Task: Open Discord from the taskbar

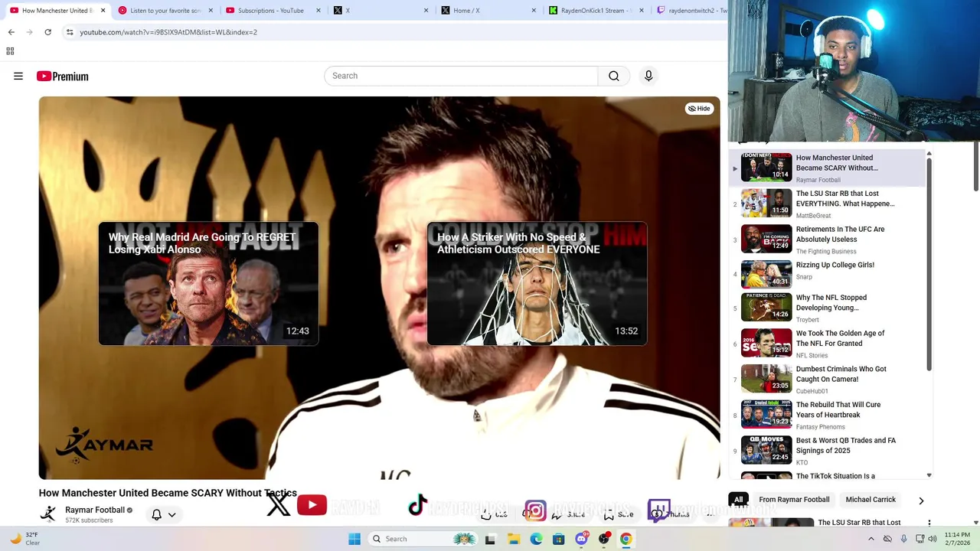Action: click(582, 539)
